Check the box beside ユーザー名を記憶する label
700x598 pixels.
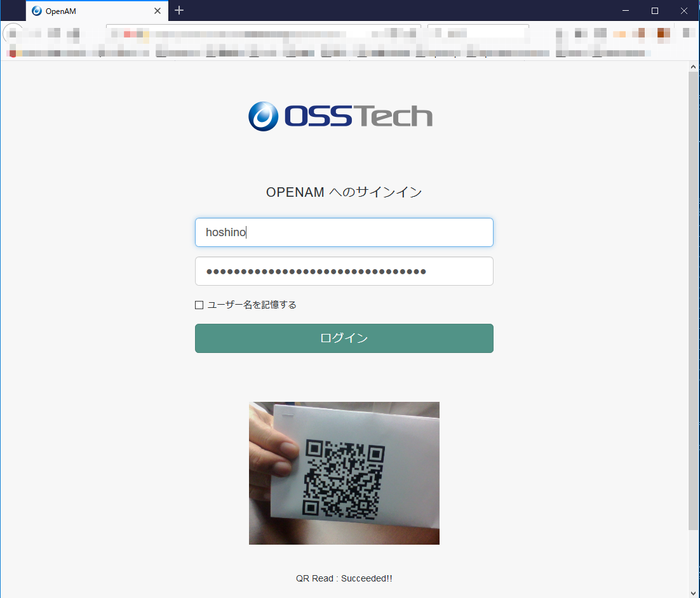[x=199, y=305]
